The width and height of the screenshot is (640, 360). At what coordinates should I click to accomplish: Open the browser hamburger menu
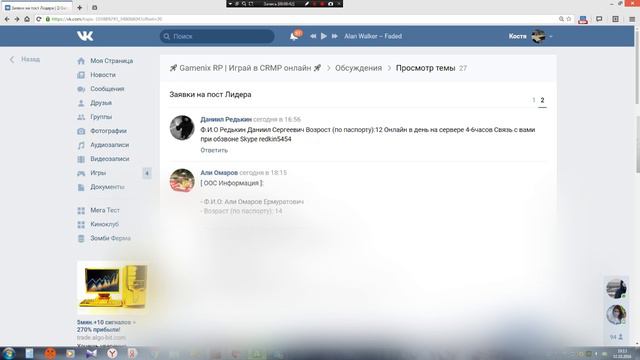tap(632, 19)
